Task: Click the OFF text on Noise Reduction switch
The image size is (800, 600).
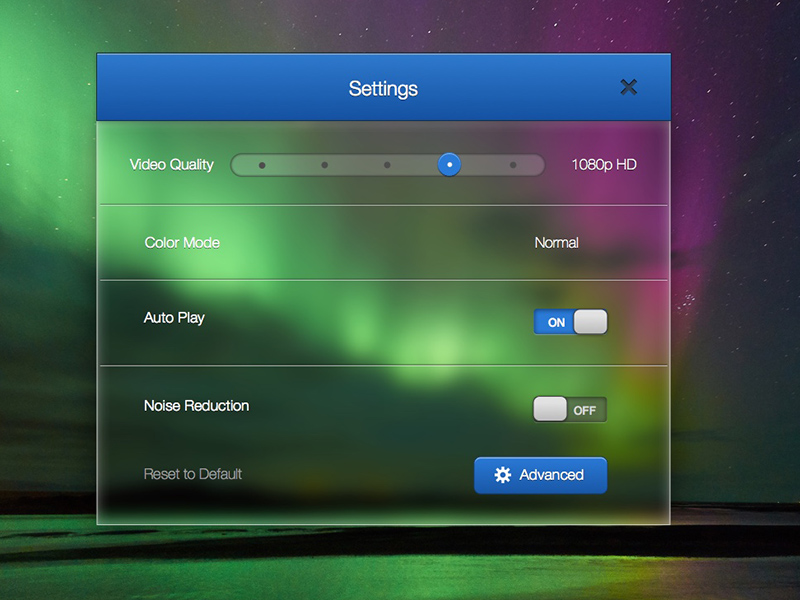Action: pos(584,410)
